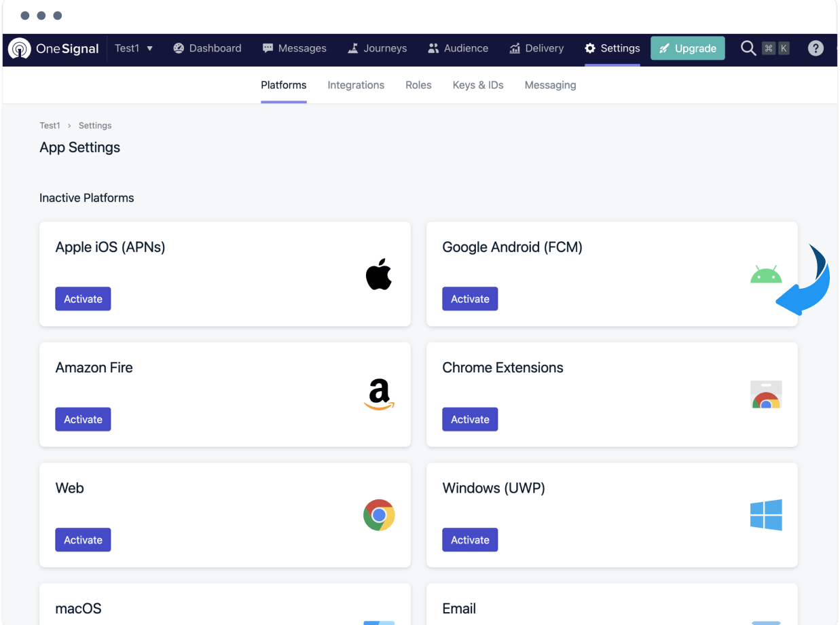Open the Delivery section
The width and height of the screenshot is (840, 625).
[536, 48]
